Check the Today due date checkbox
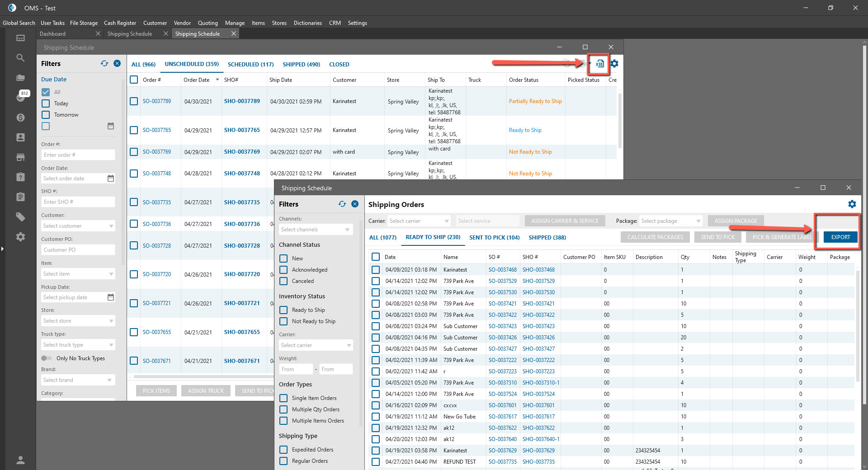Screen dimensions: 868x470 click(x=46, y=103)
